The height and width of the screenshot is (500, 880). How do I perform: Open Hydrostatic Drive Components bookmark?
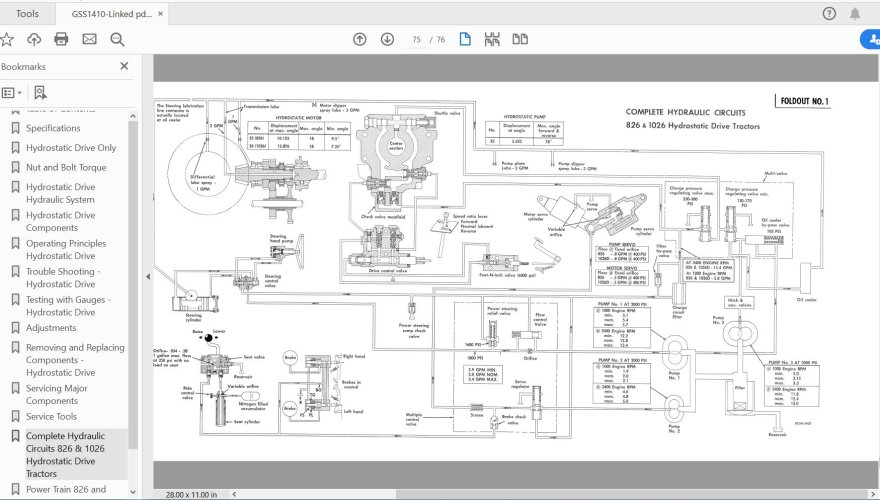coord(61,221)
